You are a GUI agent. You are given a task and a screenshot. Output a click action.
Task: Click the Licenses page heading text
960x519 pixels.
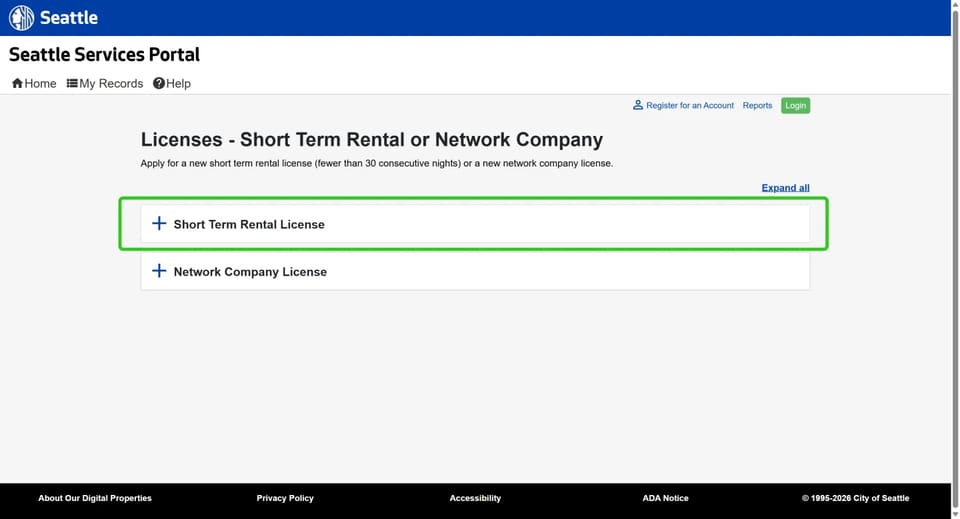pyautogui.click(x=372, y=140)
